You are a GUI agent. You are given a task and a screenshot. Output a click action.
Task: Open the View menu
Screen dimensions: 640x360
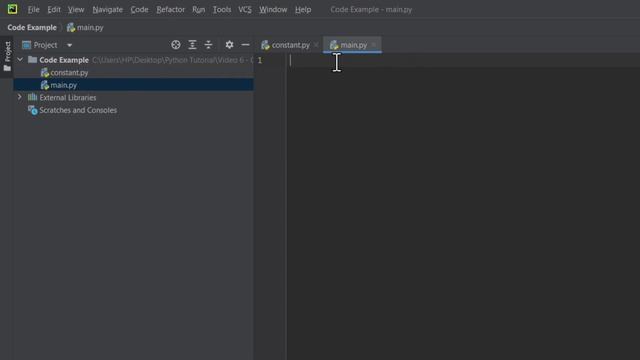76,9
